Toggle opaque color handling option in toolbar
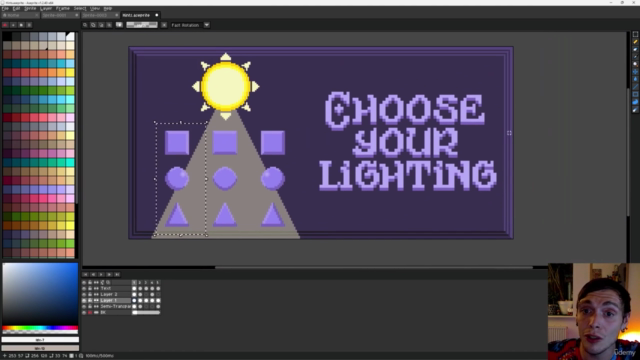Screen dimensions: 640x360 pyautogui.click(x=119, y=25)
